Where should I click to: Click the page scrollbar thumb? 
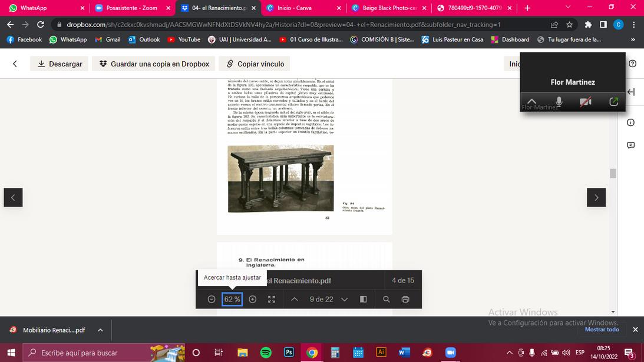(613, 174)
